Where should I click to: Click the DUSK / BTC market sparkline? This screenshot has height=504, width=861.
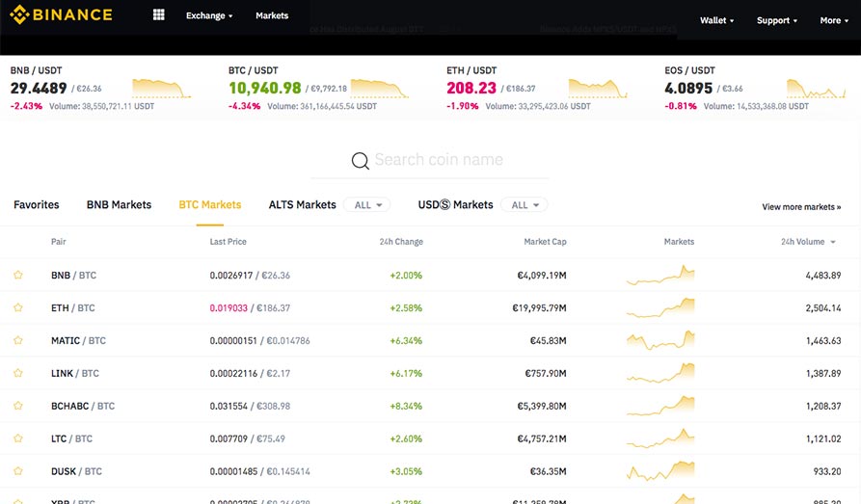(x=660, y=471)
